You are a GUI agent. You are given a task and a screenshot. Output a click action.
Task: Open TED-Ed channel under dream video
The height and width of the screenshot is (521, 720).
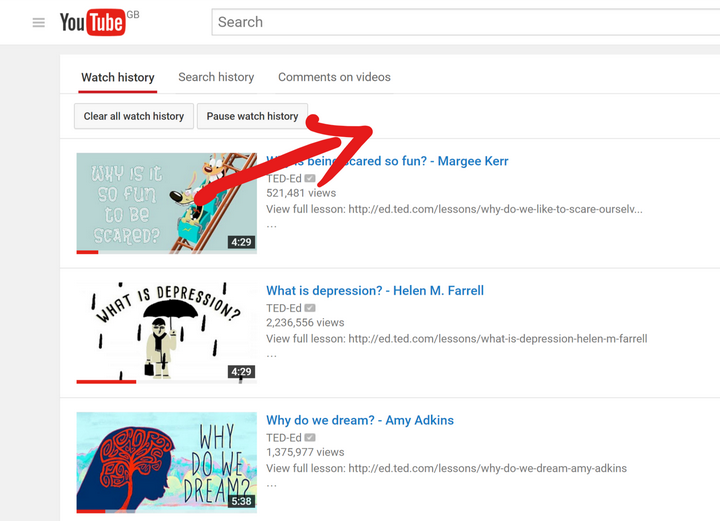tap(284, 437)
